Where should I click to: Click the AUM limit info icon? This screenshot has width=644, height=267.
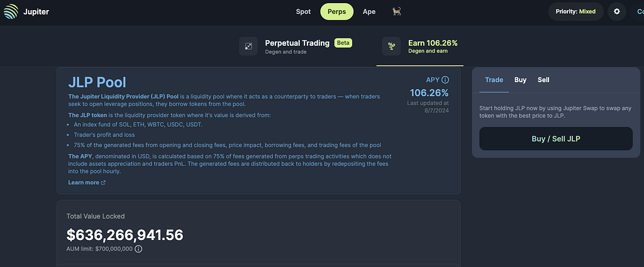tap(138, 249)
